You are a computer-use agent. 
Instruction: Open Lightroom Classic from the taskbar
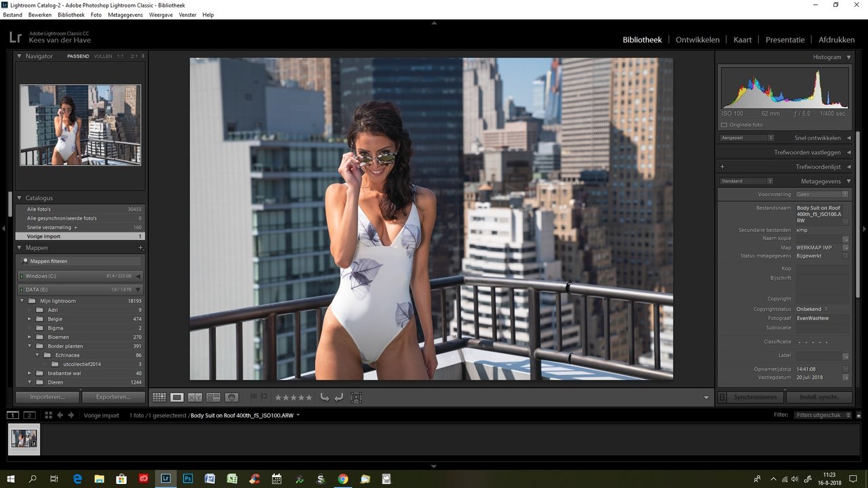pos(165,479)
